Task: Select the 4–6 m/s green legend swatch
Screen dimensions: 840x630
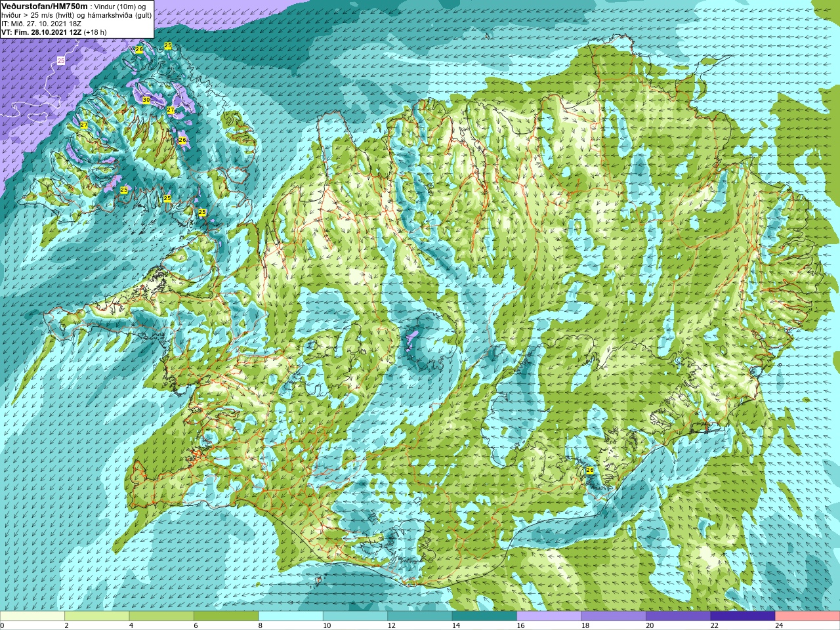Action: coord(161,616)
